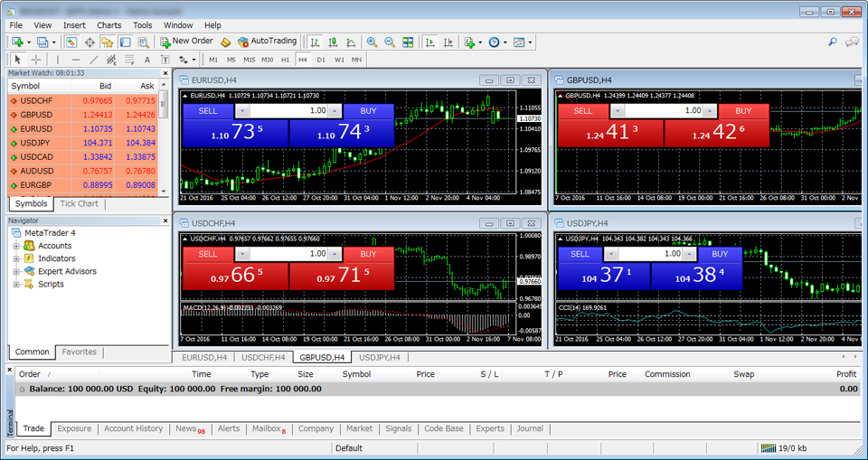Expand the Expert Advisors node in Navigator
The image size is (868, 460).
pos(16,271)
